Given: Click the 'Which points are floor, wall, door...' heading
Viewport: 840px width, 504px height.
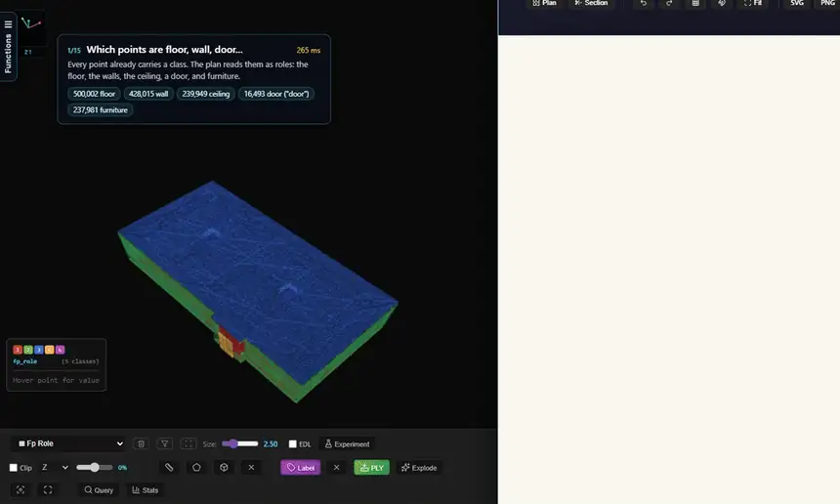Looking at the screenshot, I should pos(164,49).
